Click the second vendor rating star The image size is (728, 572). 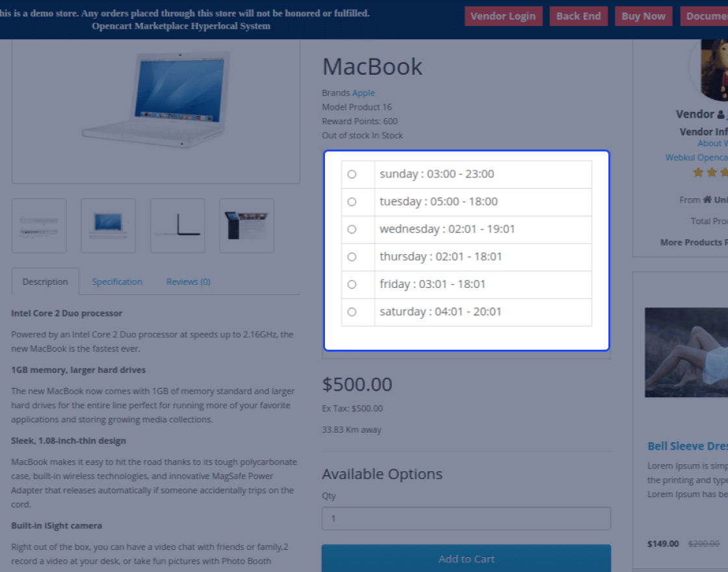[x=712, y=173]
